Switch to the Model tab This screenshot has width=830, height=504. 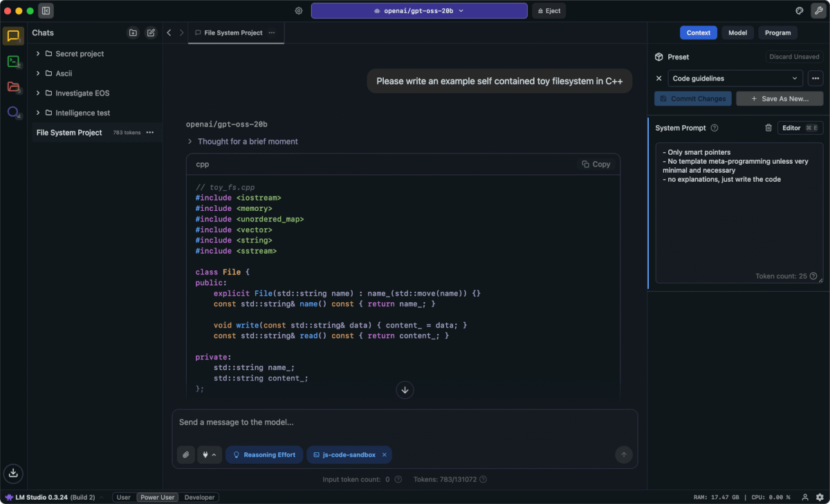click(x=738, y=32)
